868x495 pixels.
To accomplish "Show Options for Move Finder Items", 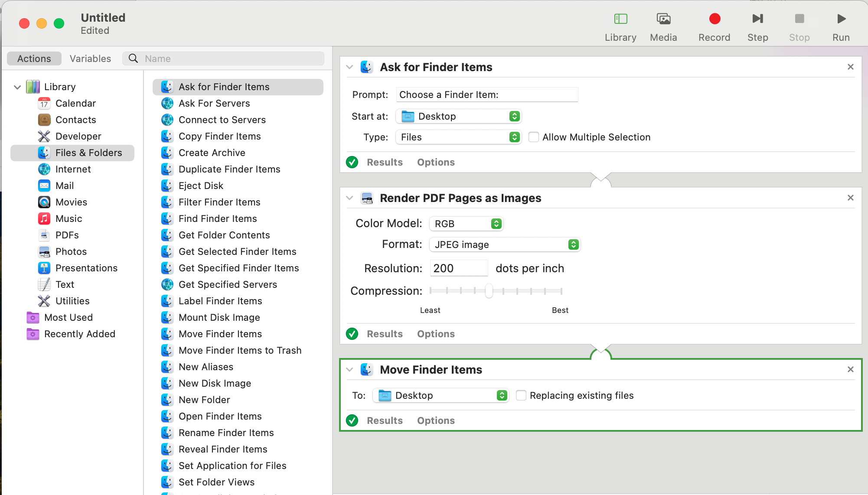I will 435,420.
